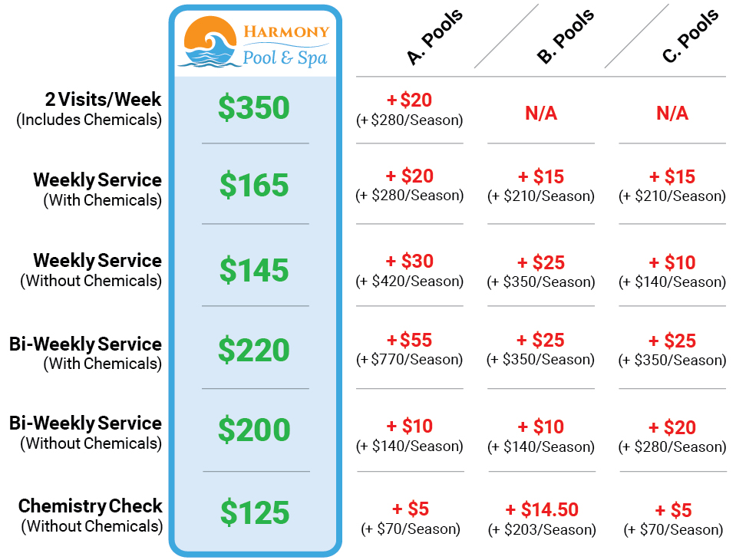Click the + $55 A. Pools difference
The height and width of the screenshot is (560, 736).
[x=409, y=340]
